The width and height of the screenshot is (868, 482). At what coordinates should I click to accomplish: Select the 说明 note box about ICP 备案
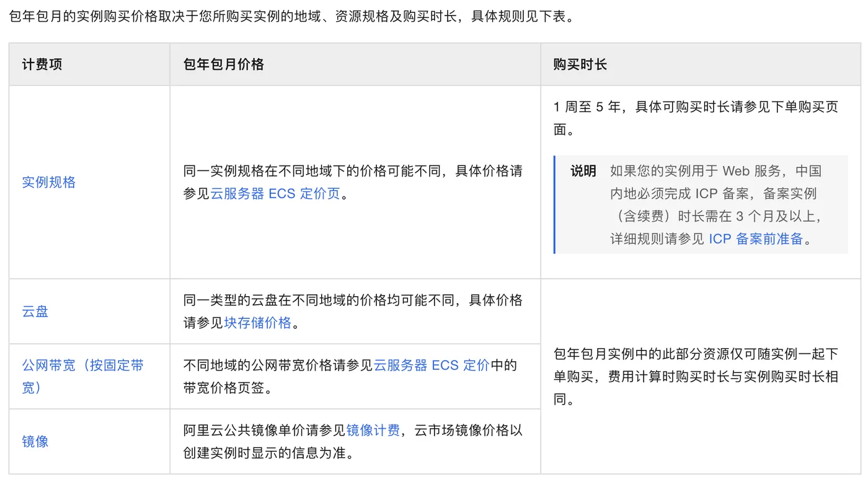pos(701,204)
